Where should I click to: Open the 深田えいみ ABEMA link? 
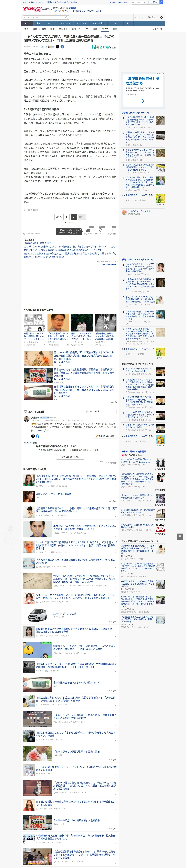54,494
